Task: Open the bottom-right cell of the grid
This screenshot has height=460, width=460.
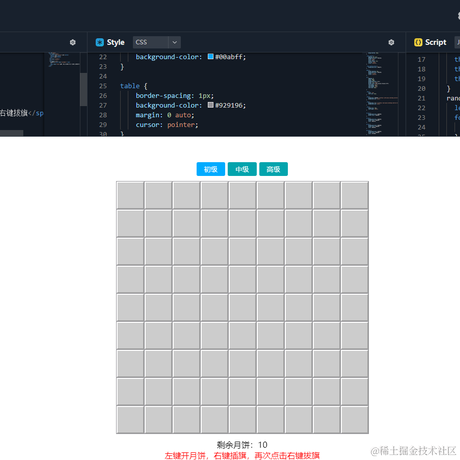Action: (x=355, y=419)
